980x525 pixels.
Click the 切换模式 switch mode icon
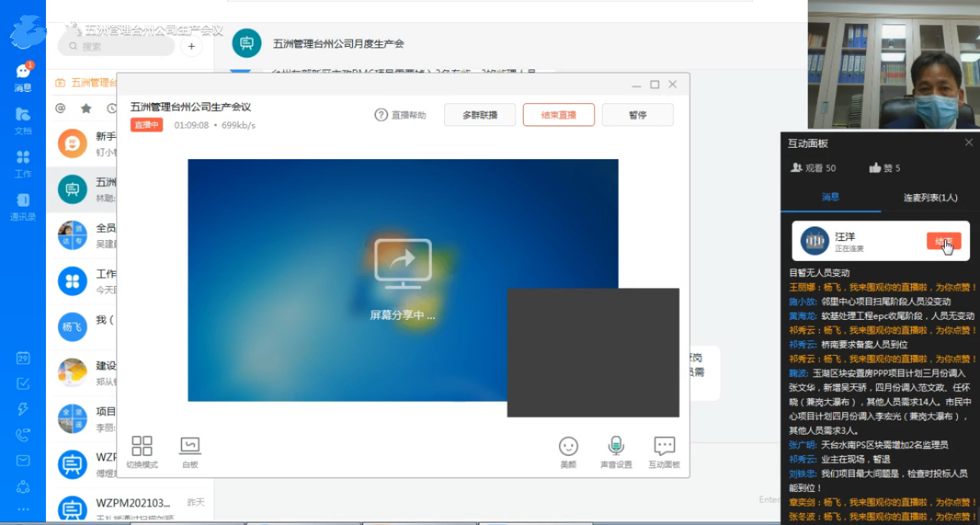pyautogui.click(x=142, y=450)
